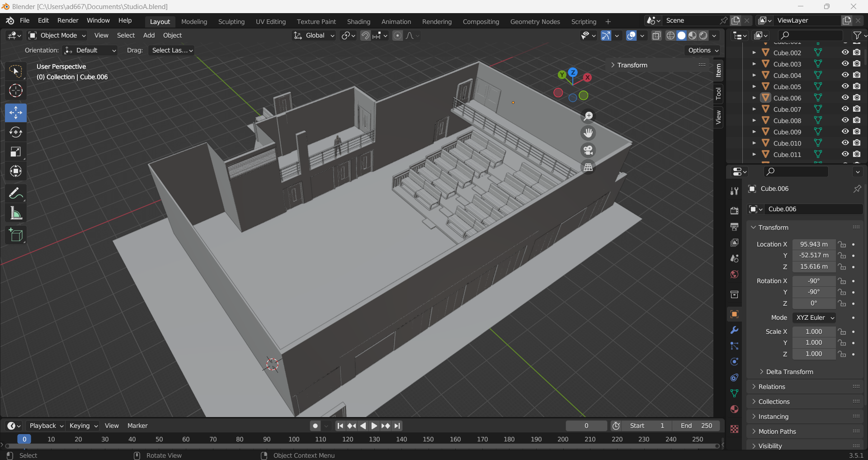
Task: Open the Render menu
Action: (x=68, y=21)
